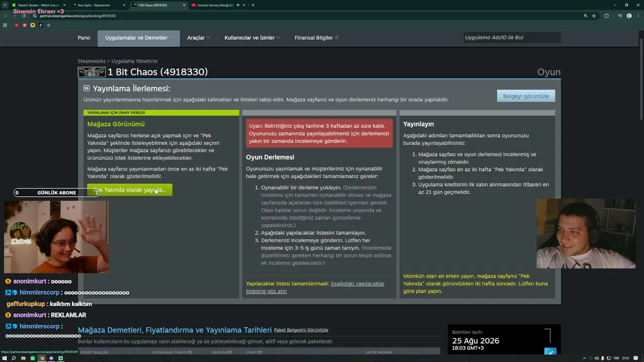The height and width of the screenshot is (362, 644).
Task: Open the Finansal Bilgiler external link
Action: tap(316, 38)
